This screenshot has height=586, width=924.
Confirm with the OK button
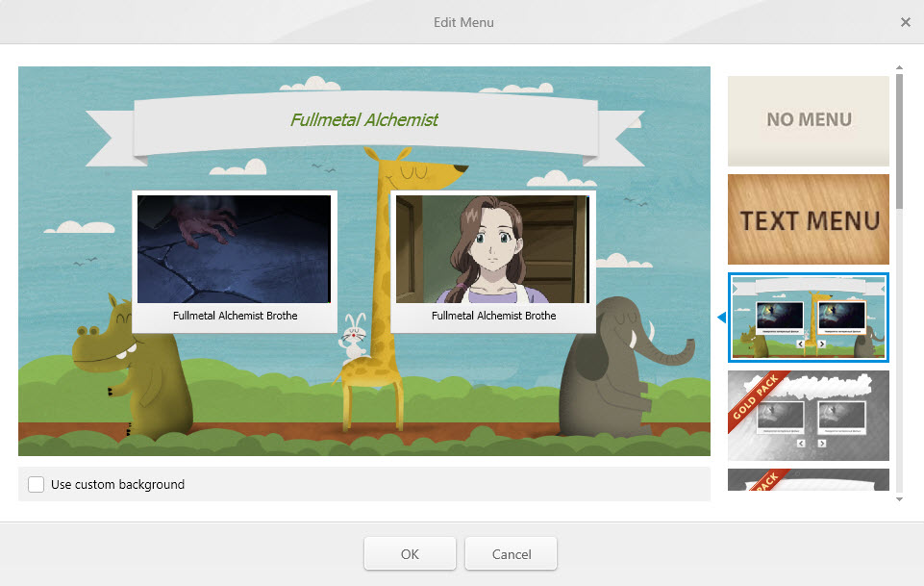(410, 553)
